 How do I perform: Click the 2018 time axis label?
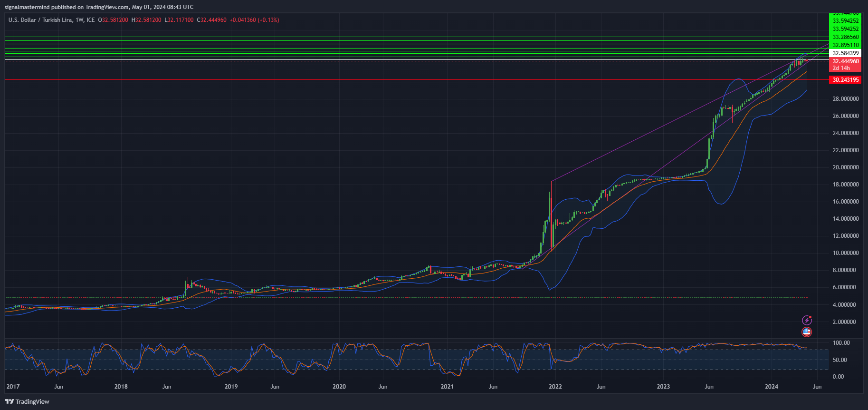[x=121, y=387]
